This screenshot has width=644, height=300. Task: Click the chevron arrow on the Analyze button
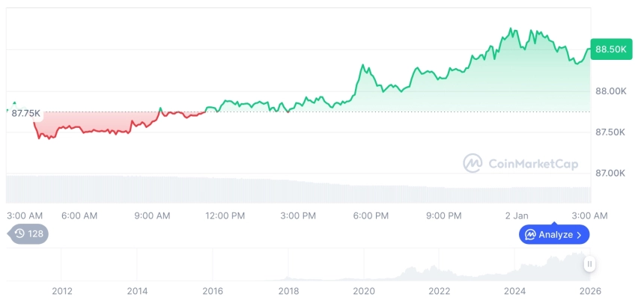(x=580, y=235)
